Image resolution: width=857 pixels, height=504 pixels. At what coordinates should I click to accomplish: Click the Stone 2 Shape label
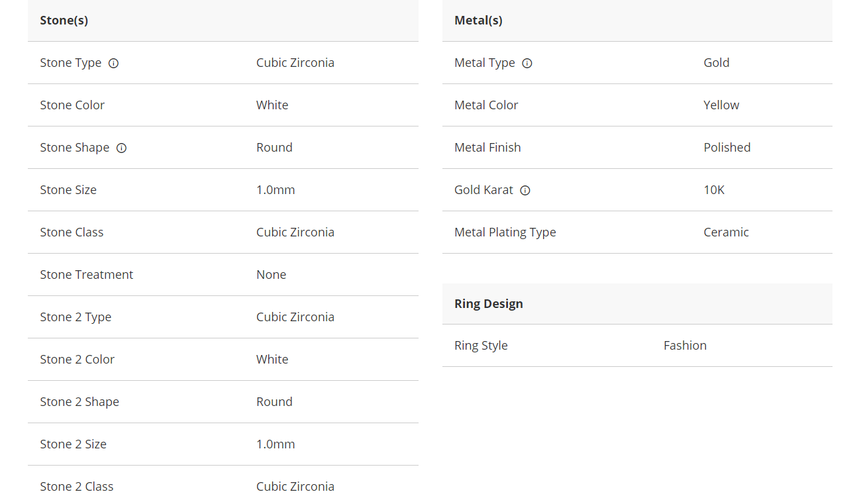79,402
